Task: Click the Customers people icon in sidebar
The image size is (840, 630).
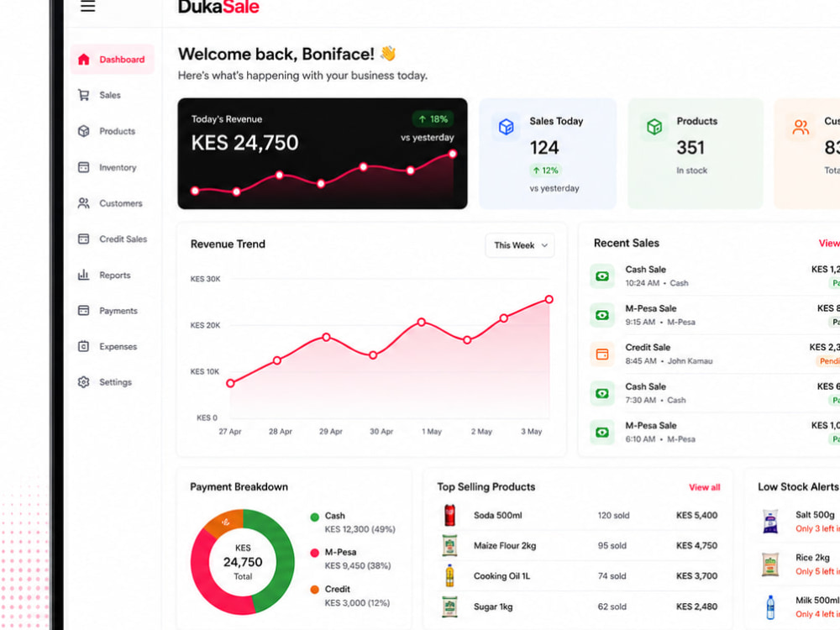Action: click(83, 203)
